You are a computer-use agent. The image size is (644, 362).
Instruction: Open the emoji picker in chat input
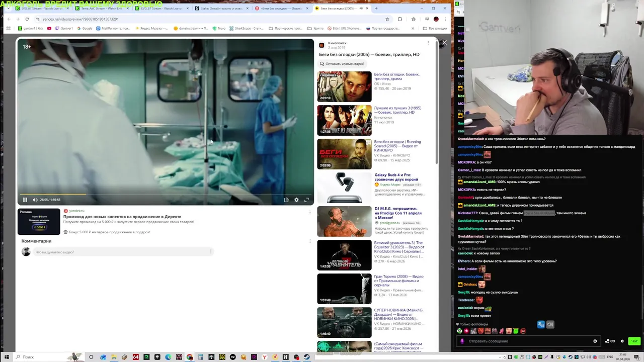tap(595, 341)
